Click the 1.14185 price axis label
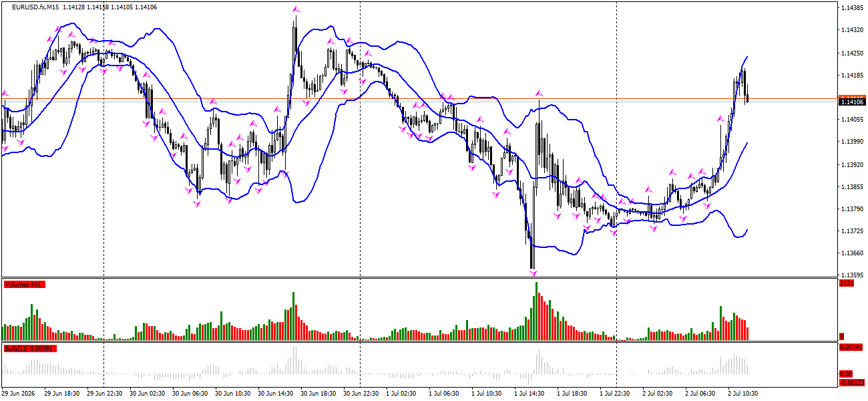The height and width of the screenshot is (401, 868). point(852,75)
